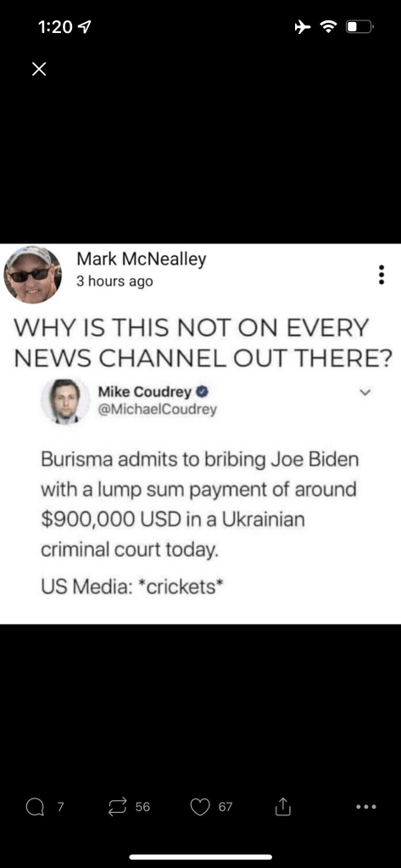Viewport: 401px width, 868px height.
Task: Tap the home indicator bar at bottom
Action: click(200, 857)
